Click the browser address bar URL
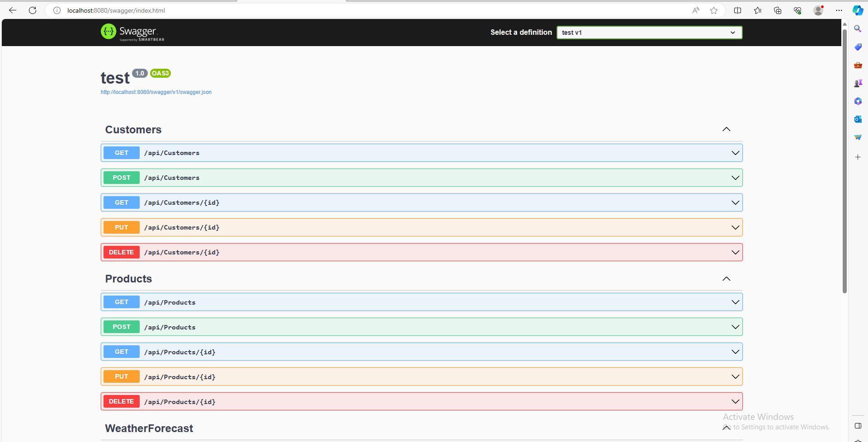This screenshot has height=442, width=868. coord(116,10)
